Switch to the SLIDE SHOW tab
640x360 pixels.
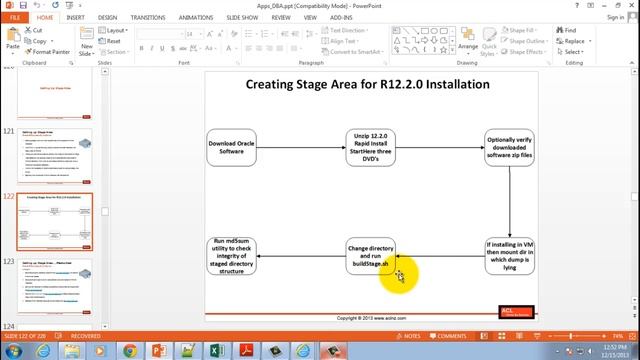(242, 18)
